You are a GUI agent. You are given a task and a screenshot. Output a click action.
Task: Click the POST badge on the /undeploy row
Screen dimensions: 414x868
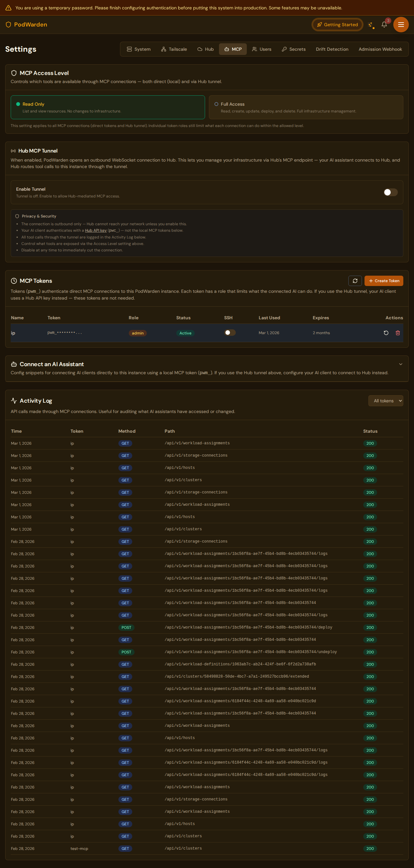pyautogui.click(x=126, y=652)
